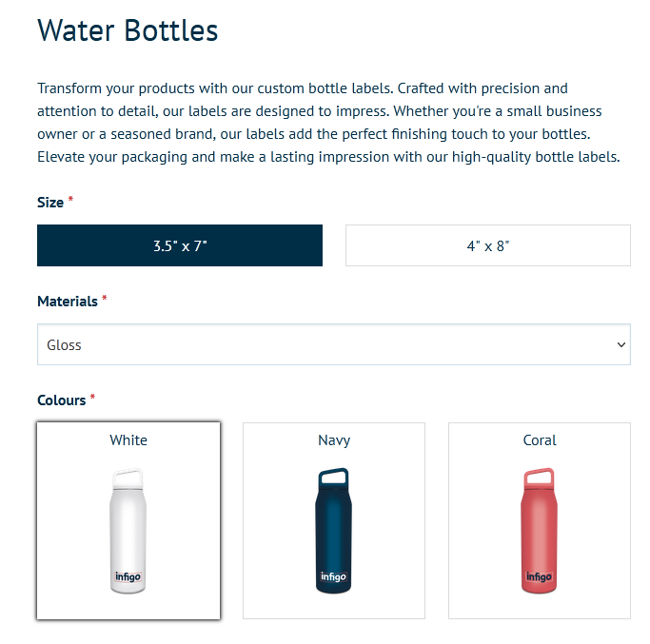Image resolution: width=650 pixels, height=644 pixels.
Task: Click the white bottle's cap handle
Action: pos(128,478)
